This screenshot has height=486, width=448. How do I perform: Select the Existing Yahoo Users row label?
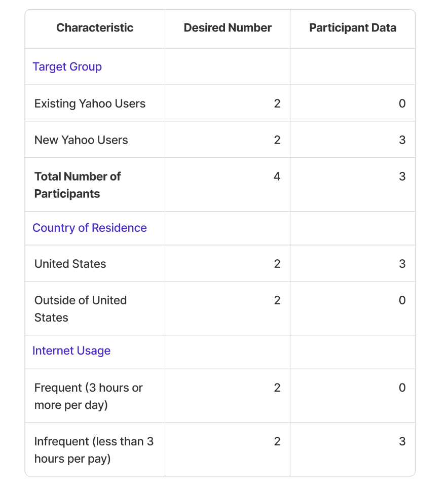[90, 103]
